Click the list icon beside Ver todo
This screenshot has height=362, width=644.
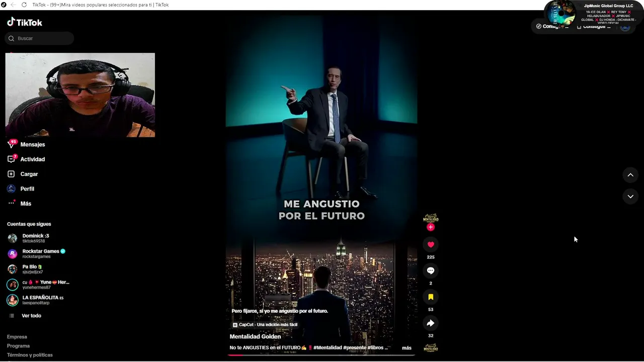tap(12, 316)
